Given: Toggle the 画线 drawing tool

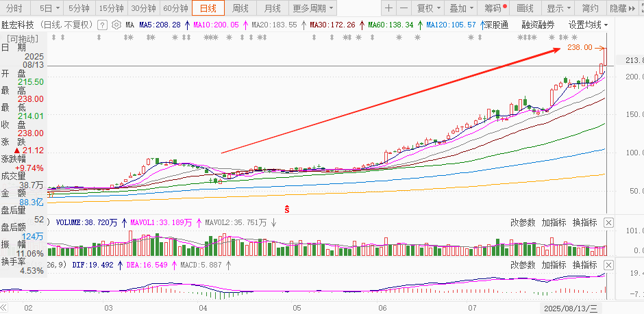Looking at the screenshot, I should click(525, 8).
